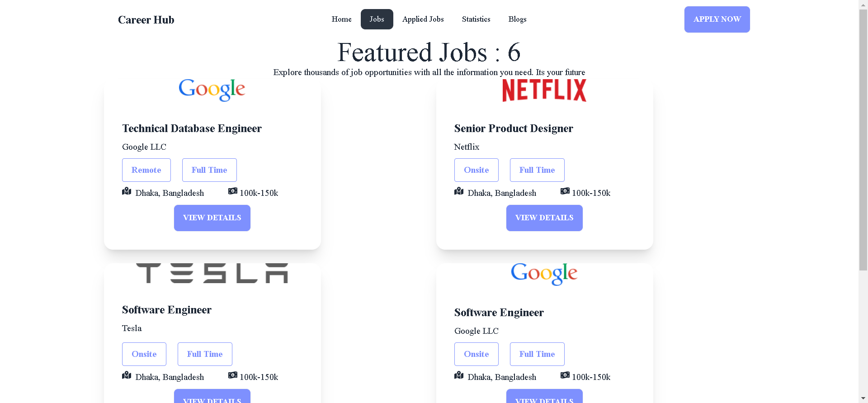Click the Google logo above Technical Database Engineer
The height and width of the screenshot is (403, 868).
coord(212,90)
